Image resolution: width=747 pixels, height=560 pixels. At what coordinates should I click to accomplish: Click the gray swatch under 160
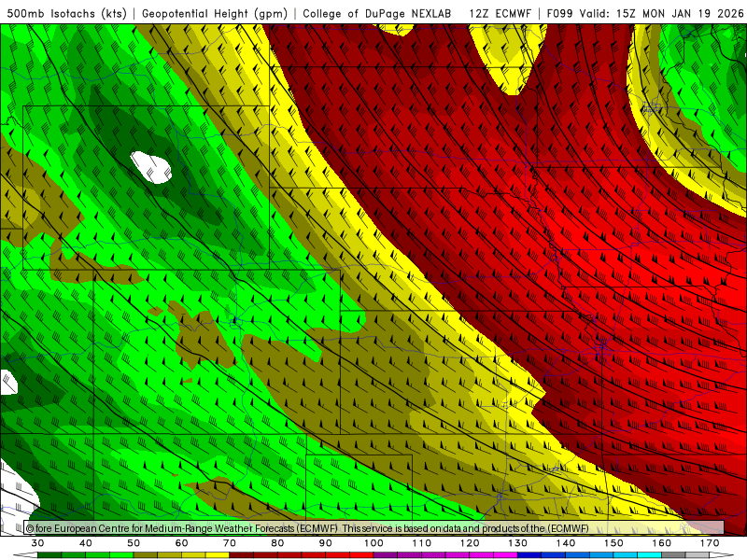click(x=673, y=555)
